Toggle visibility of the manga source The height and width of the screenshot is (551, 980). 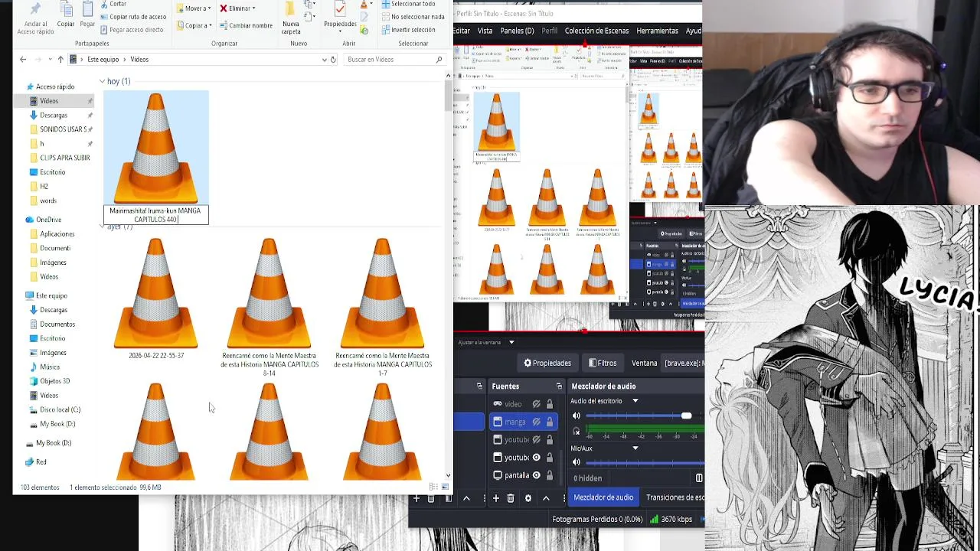(537, 422)
